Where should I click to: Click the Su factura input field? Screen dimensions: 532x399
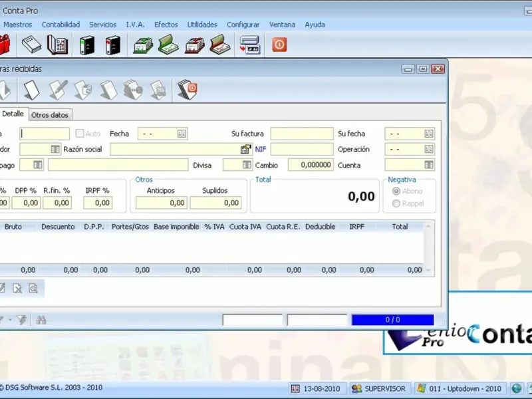tap(302, 134)
